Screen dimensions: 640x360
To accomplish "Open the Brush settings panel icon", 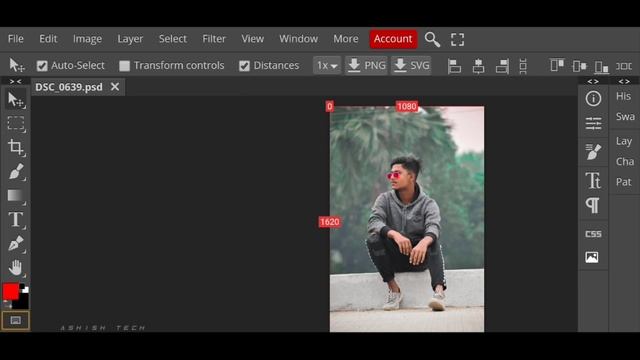I will click(x=593, y=151).
